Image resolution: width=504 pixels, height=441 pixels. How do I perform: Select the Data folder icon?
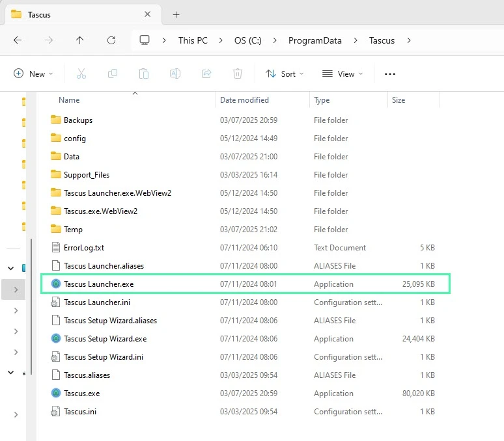pyautogui.click(x=56, y=156)
